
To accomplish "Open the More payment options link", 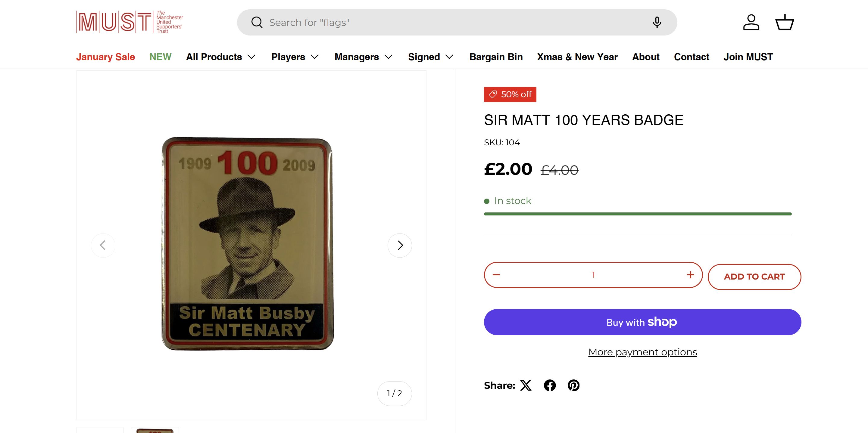I will click(x=643, y=352).
